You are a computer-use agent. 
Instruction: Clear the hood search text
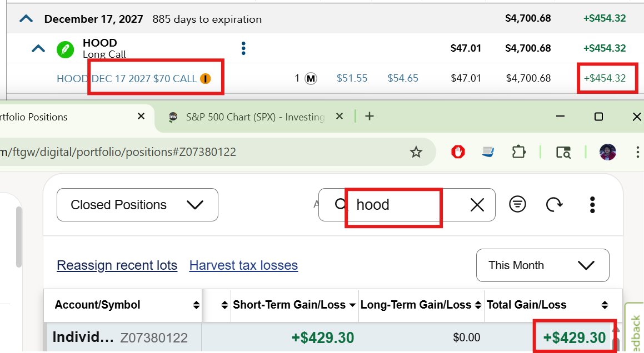point(477,205)
